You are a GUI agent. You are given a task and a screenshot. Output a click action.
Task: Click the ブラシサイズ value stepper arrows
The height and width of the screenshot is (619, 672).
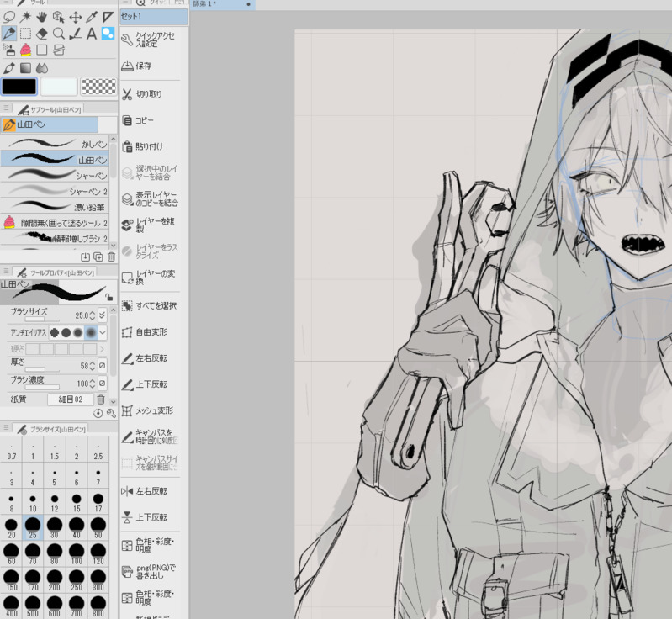(93, 316)
